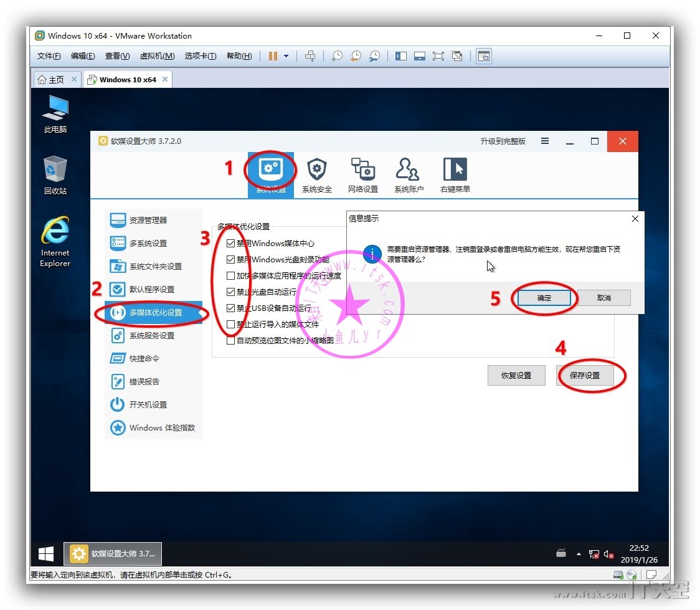Select the 回收站 desktop icon
Screen dimensions: 700x610
[55, 176]
